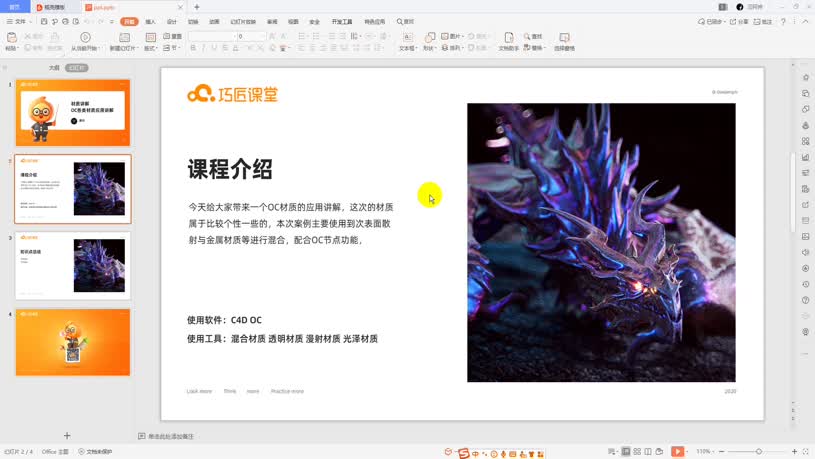Viewport: 815px width, 459px height.
Task: Click the zoom out minus button
Action: [x=721, y=452]
